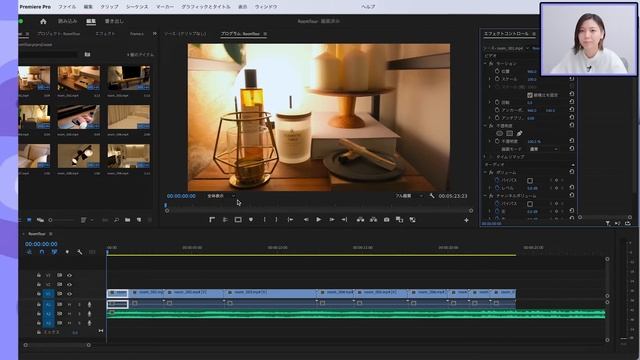The width and height of the screenshot is (640, 360).
Task: Lock the V1 video track
Action: 39,294
